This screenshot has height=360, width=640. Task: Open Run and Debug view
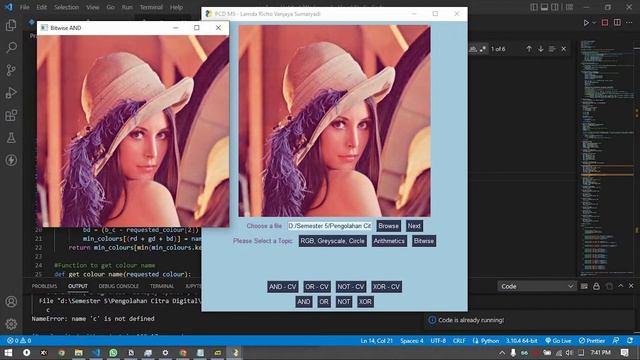pyautogui.click(x=11, y=93)
